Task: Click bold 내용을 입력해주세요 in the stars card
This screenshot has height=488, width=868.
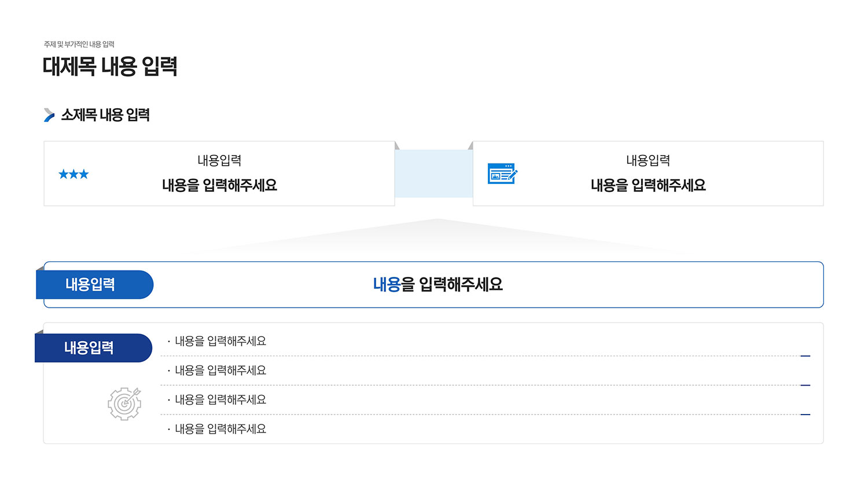Action: (220, 186)
